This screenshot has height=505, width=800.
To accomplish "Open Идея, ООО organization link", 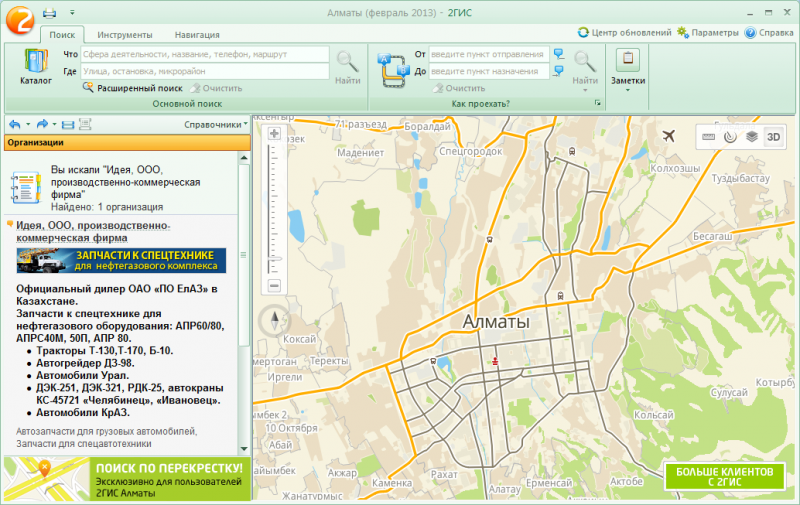I will 93,232.
